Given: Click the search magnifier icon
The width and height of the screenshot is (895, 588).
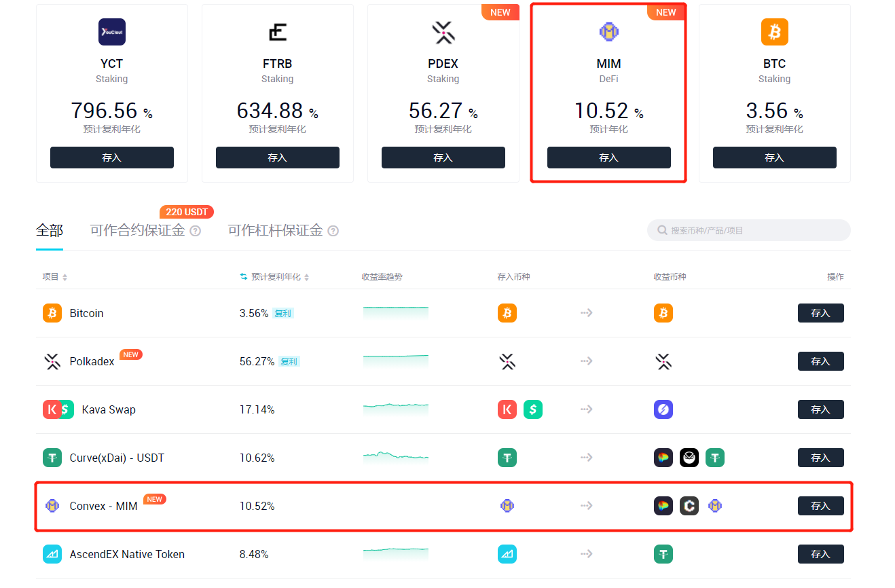Looking at the screenshot, I should [x=662, y=230].
